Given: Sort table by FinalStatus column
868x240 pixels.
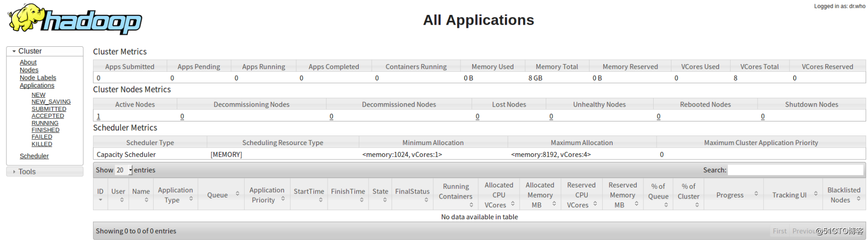Looking at the screenshot, I should tap(412, 195).
